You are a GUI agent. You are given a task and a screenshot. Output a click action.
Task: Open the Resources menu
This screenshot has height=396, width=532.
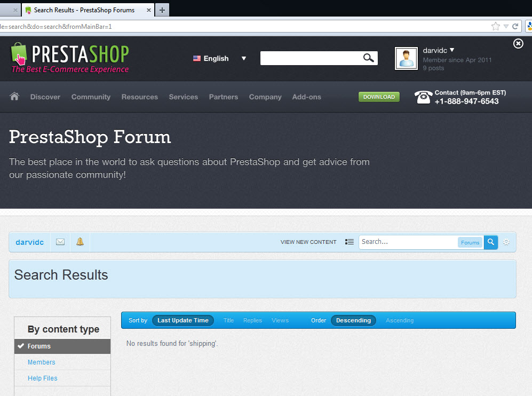140,97
